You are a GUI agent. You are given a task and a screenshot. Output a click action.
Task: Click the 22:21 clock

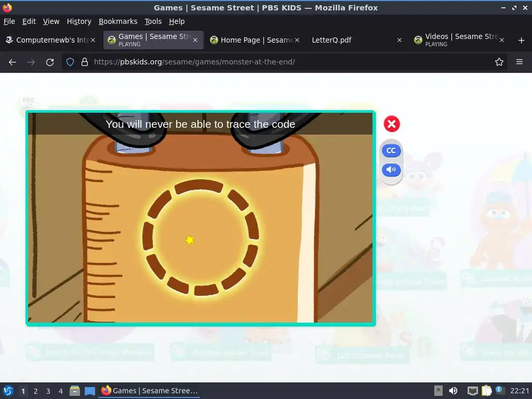point(520,391)
